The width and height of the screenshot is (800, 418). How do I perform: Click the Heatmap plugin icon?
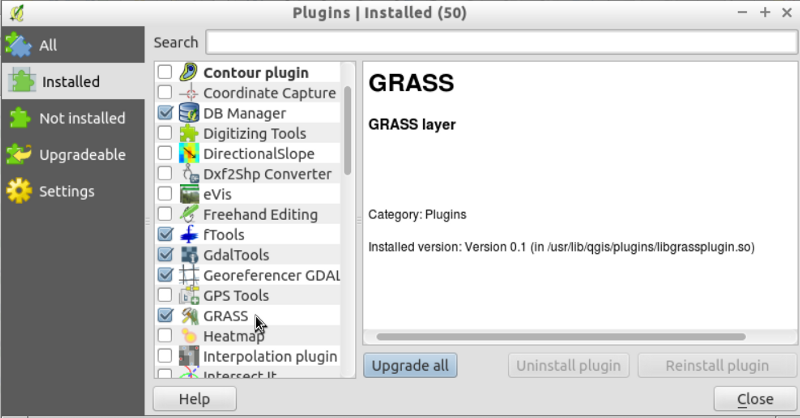(189, 336)
